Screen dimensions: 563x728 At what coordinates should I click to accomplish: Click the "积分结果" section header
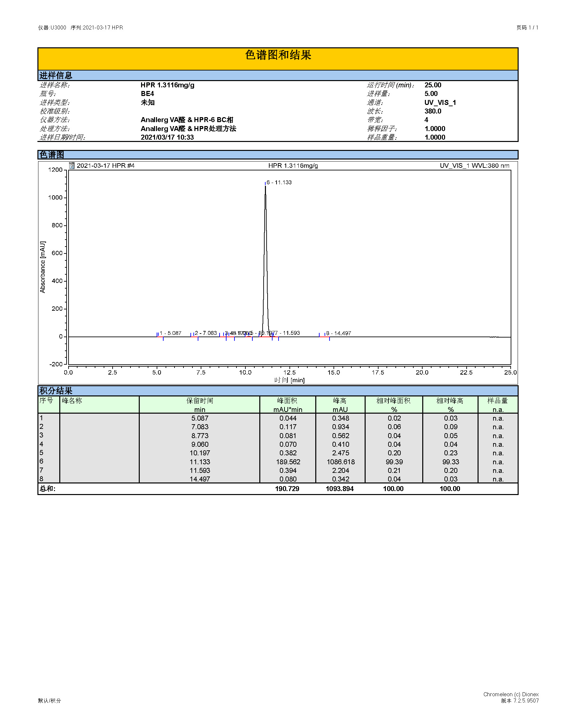[x=278, y=391]
